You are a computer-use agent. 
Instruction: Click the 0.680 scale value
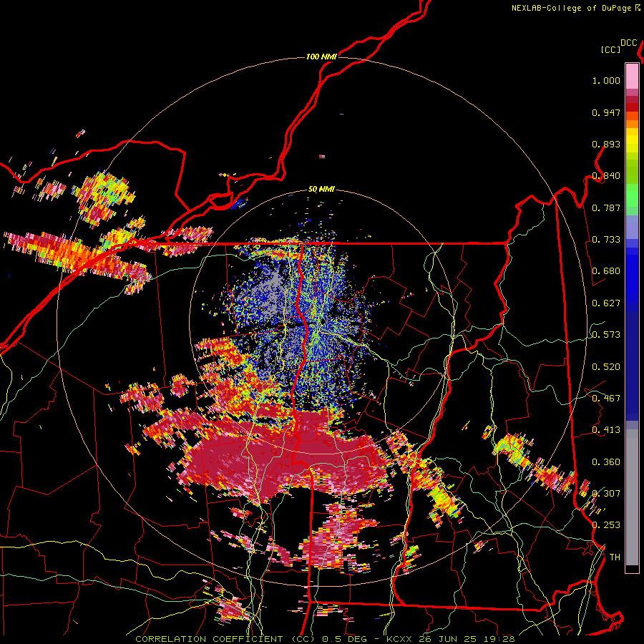coord(606,271)
